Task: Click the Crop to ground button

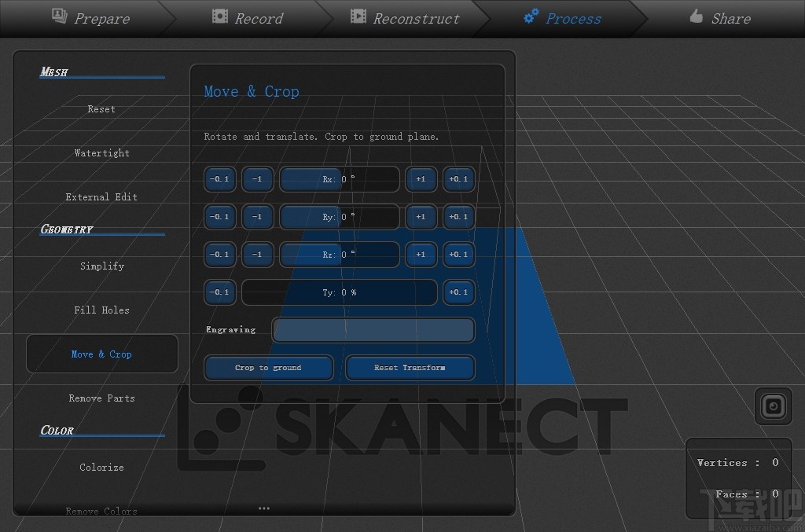Action: pyautogui.click(x=268, y=367)
